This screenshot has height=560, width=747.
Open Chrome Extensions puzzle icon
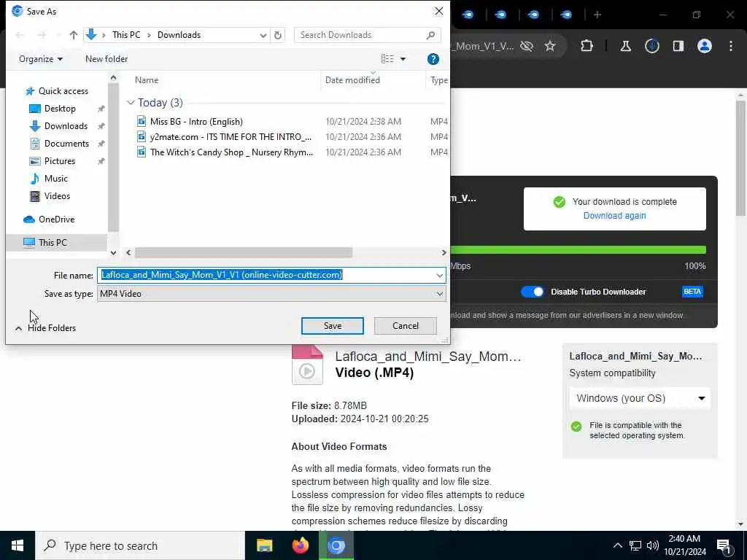587,46
